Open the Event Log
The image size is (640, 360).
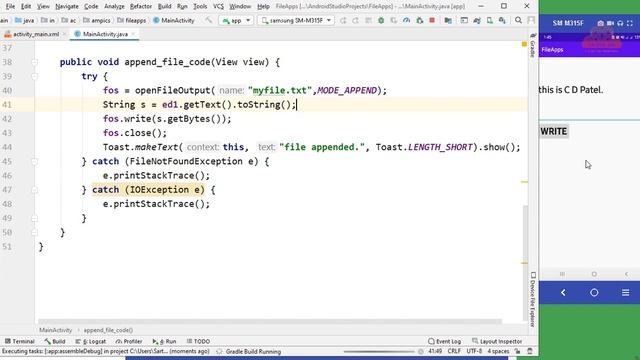click(444, 341)
